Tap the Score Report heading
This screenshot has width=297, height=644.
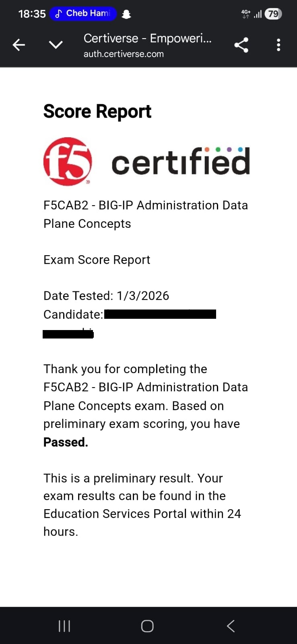[x=97, y=111]
